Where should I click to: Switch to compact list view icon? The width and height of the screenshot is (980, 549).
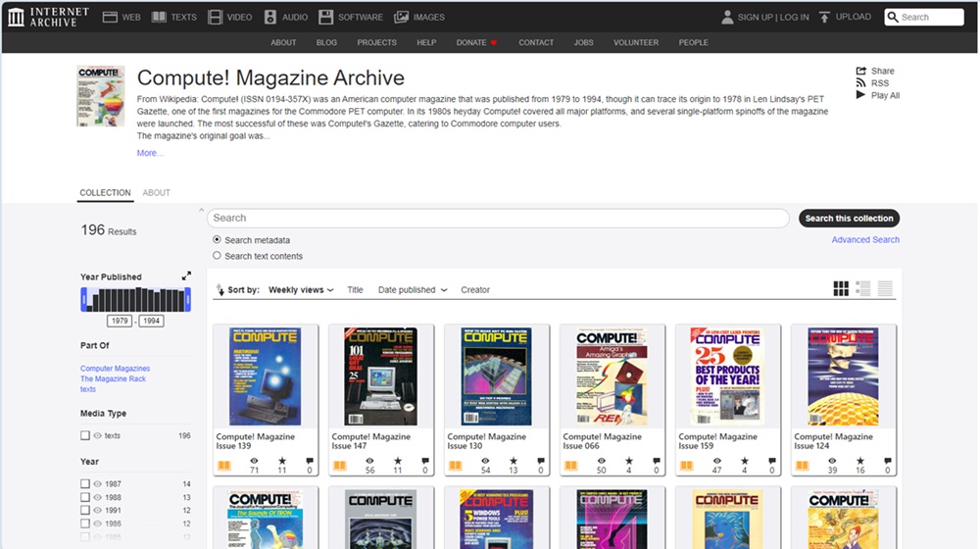pos(885,288)
